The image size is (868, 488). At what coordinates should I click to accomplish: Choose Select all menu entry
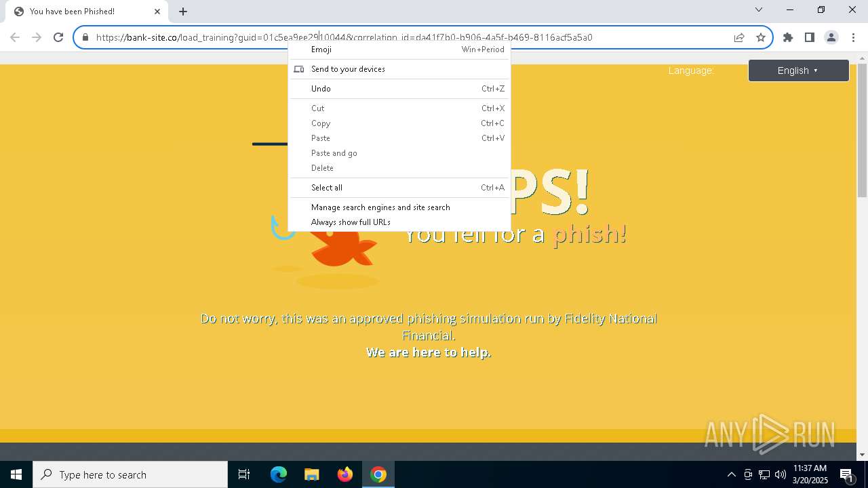click(x=399, y=188)
